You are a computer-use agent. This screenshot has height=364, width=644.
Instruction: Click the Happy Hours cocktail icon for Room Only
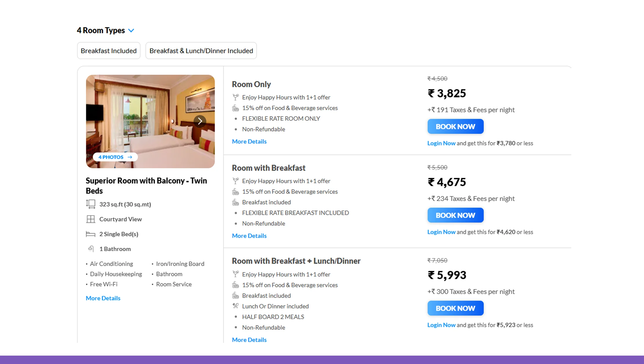click(x=236, y=97)
